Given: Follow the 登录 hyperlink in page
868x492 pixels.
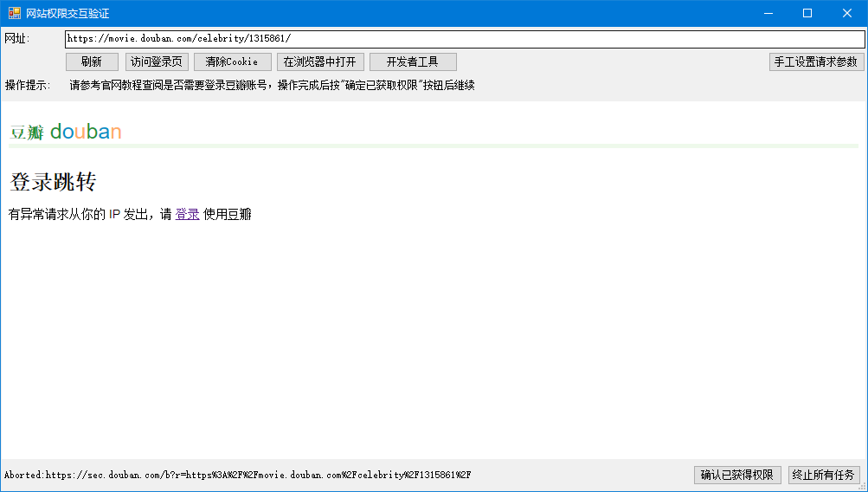Looking at the screenshot, I should tap(187, 215).
